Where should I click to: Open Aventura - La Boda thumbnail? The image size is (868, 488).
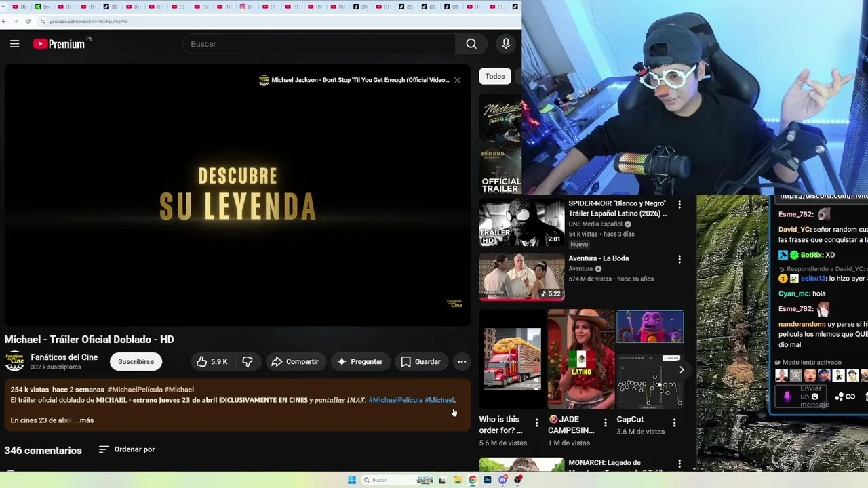coord(521,277)
